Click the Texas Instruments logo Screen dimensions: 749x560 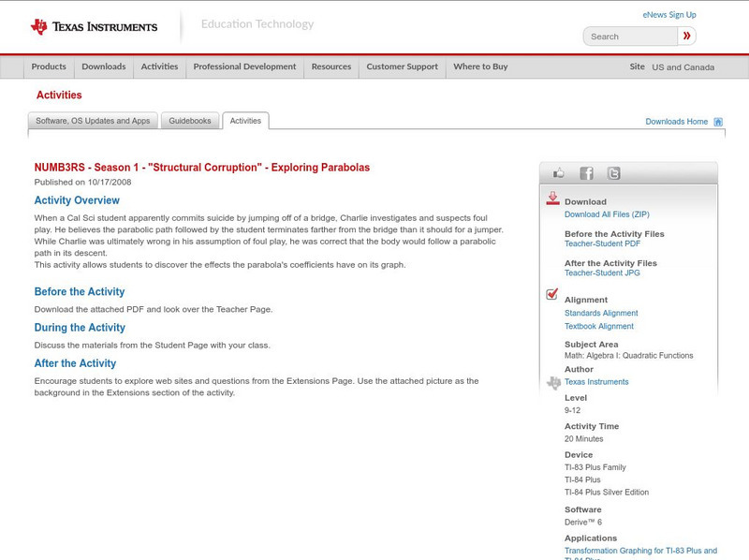95,27
